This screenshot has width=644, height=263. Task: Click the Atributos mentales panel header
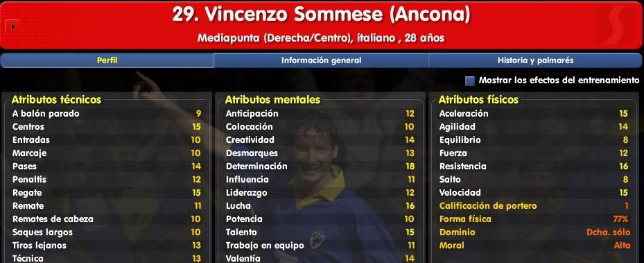coord(272,99)
